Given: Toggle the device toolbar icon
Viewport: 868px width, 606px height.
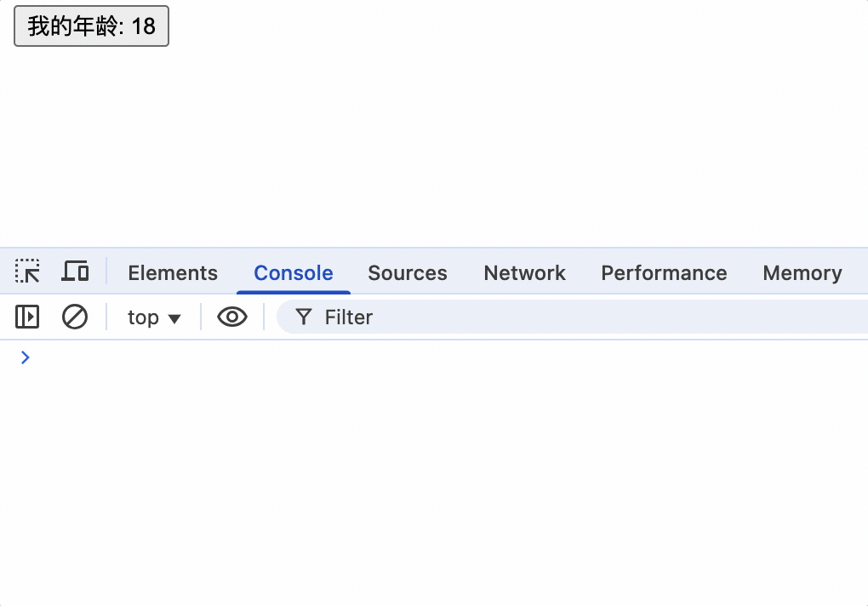Looking at the screenshot, I should 75,272.
